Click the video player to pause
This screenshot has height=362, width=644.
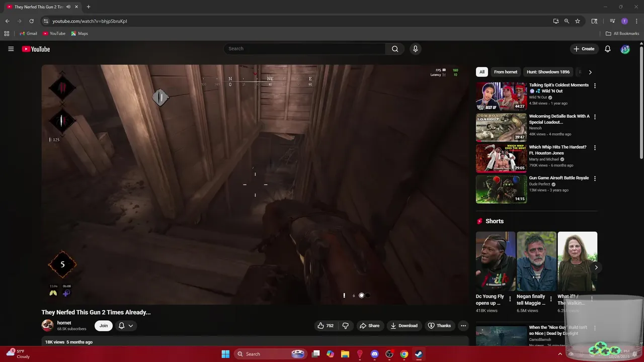[x=255, y=185]
